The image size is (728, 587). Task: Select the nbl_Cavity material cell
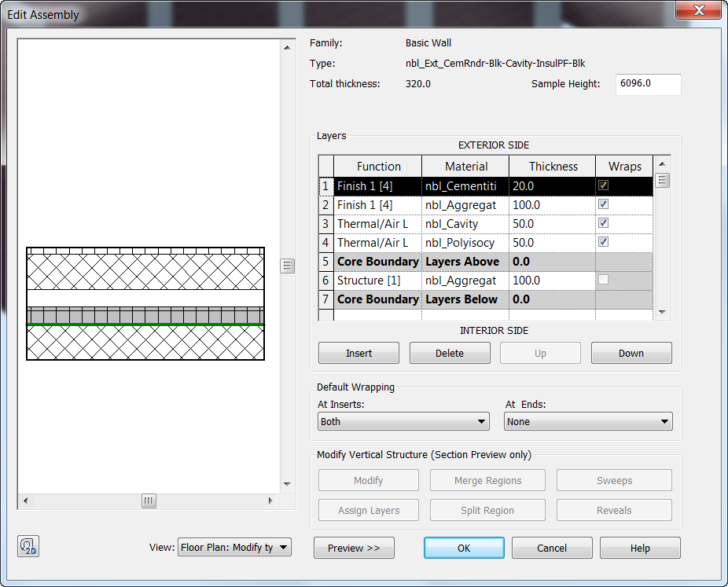pos(465,224)
